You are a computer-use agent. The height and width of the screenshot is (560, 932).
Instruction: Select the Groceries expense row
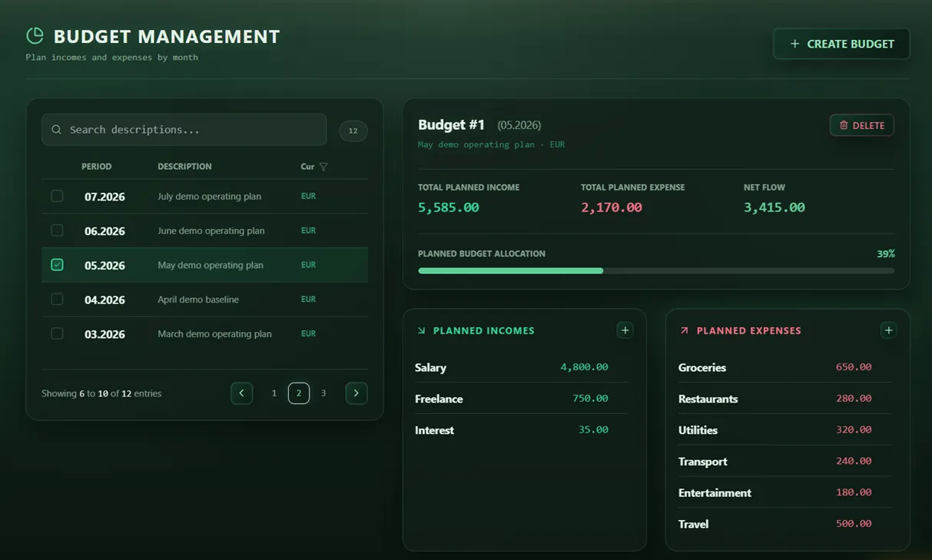784,367
